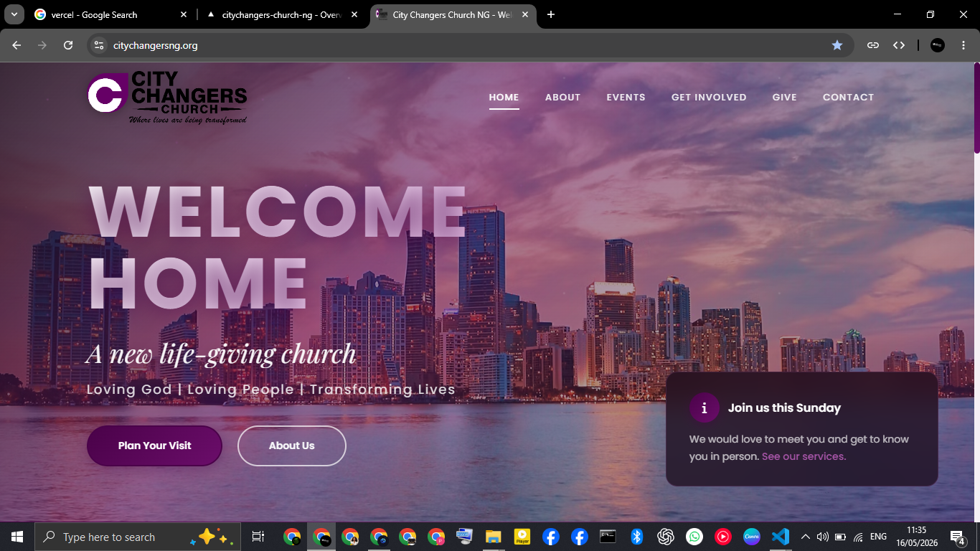Follow the See our services link
The height and width of the screenshot is (551, 980).
tap(804, 456)
